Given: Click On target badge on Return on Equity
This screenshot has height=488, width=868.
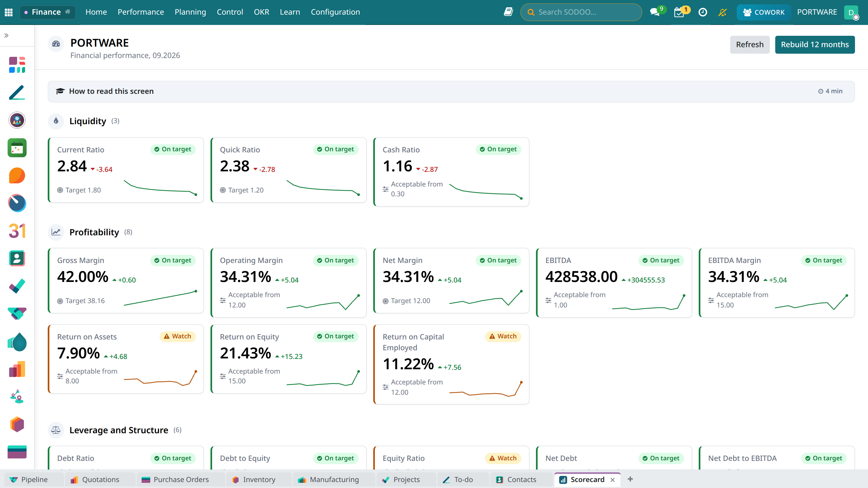Looking at the screenshot, I should point(336,336).
